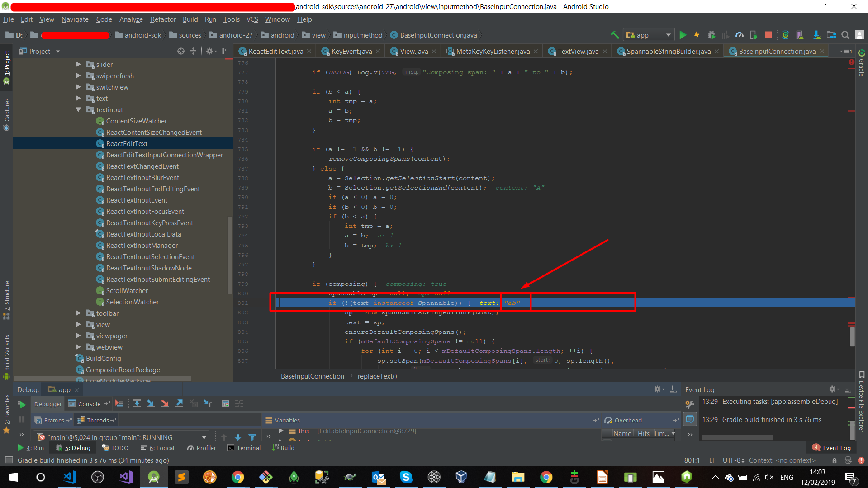This screenshot has width=868, height=488.
Task: Attach debugger to Android process icon
Action: pos(754,35)
